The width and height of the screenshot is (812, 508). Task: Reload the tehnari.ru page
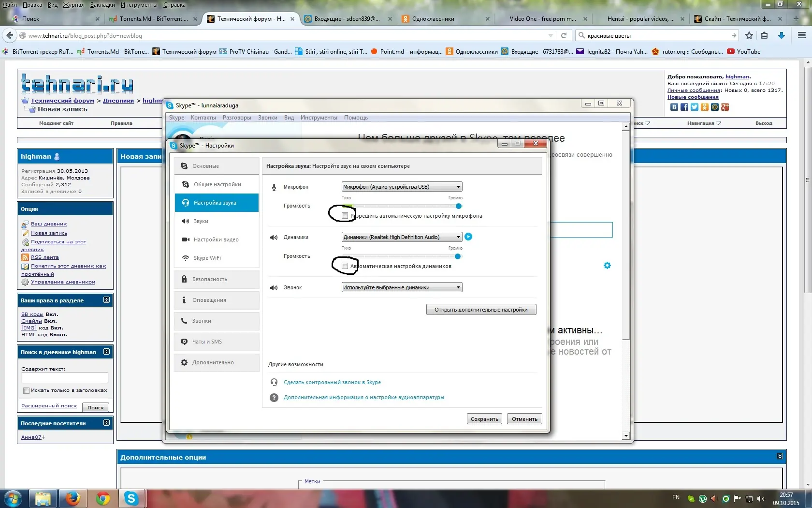564,35
